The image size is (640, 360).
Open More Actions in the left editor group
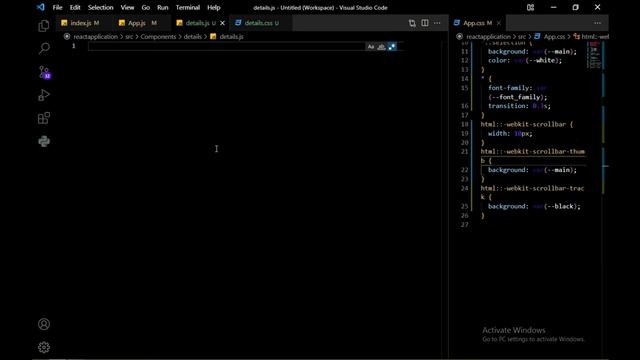point(437,23)
